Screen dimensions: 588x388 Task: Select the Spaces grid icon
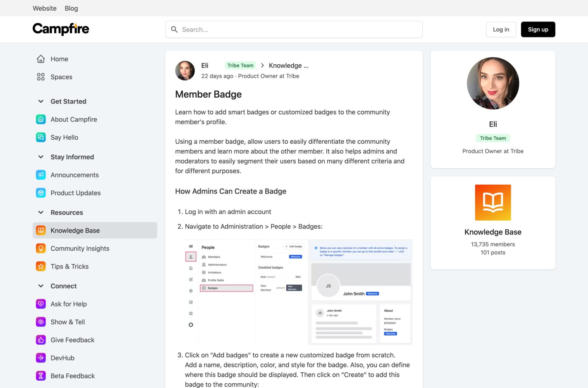click(x=41, y=77)
